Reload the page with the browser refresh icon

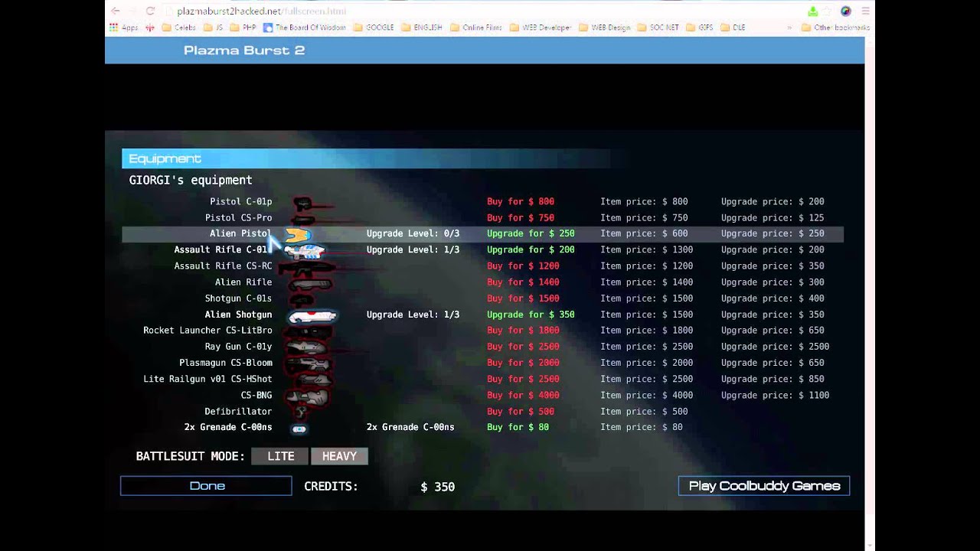150,11
